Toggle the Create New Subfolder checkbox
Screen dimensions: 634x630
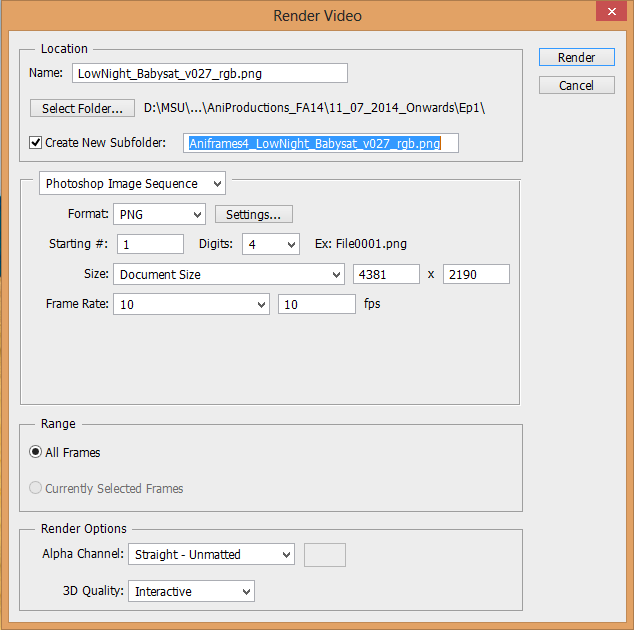(36, 143)
